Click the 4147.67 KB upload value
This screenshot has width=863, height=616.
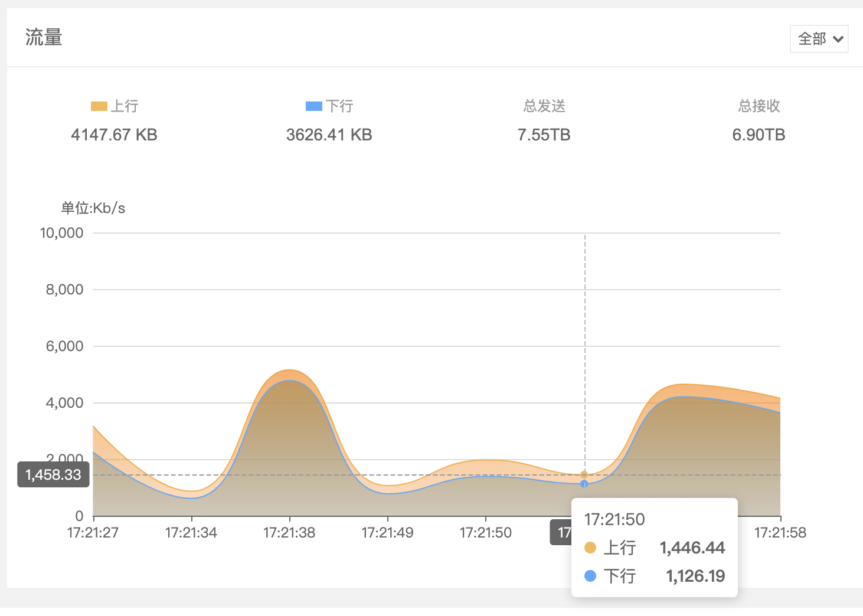point(114,135)
